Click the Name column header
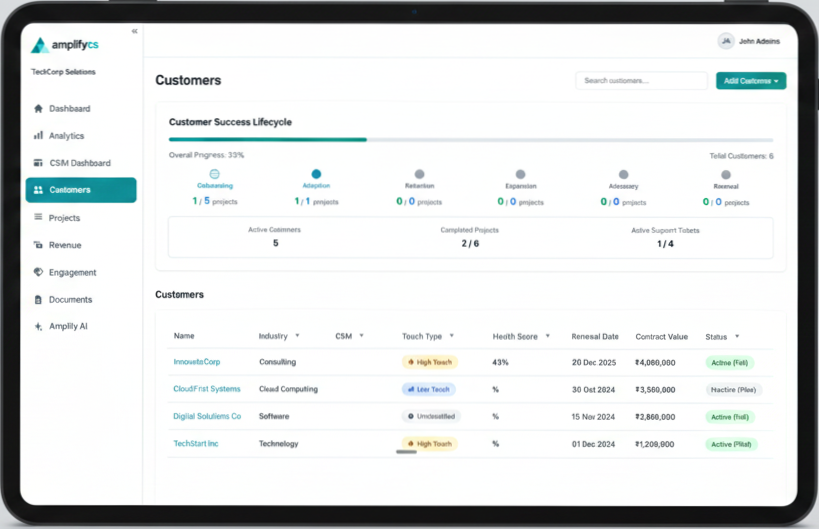This screenshot has height=529, width=819. pyautogui.click(x=184, y=336)
